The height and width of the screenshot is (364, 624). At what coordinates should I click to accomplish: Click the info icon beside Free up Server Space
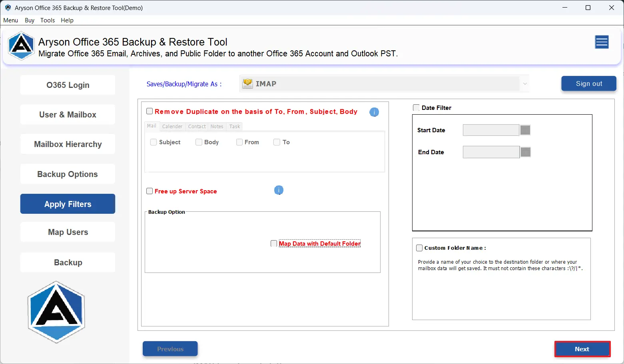279,190
